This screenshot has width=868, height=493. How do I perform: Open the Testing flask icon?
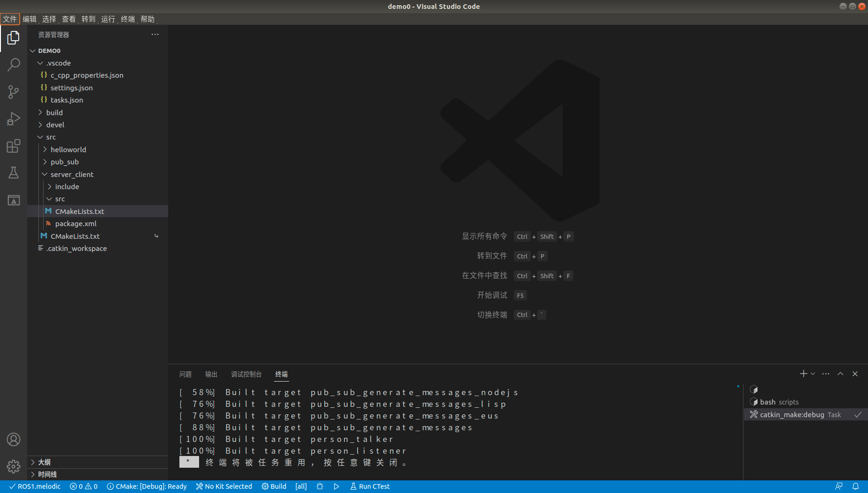[14, 173]
